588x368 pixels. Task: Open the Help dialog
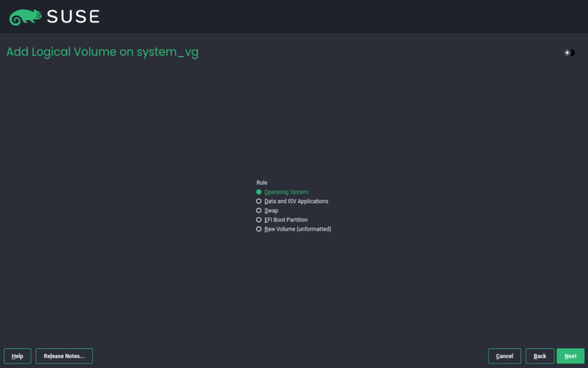click(18, 356)
